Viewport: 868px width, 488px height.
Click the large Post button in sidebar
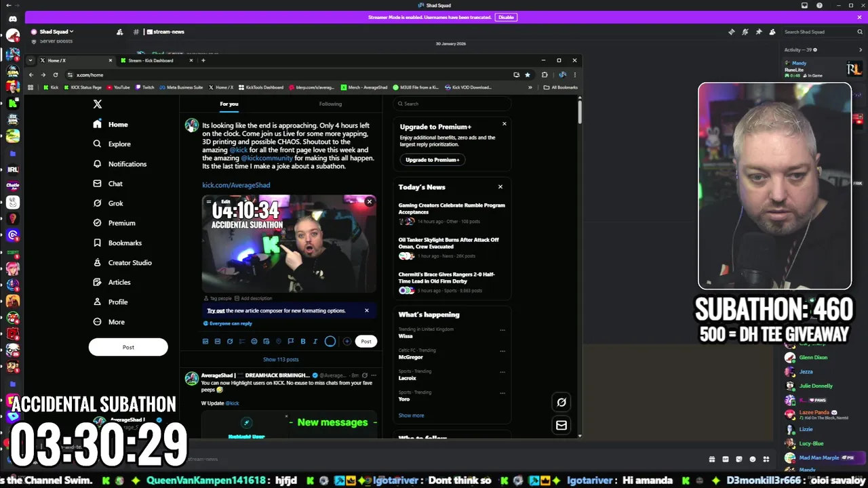pyautogui.click(x=128, y=347)
